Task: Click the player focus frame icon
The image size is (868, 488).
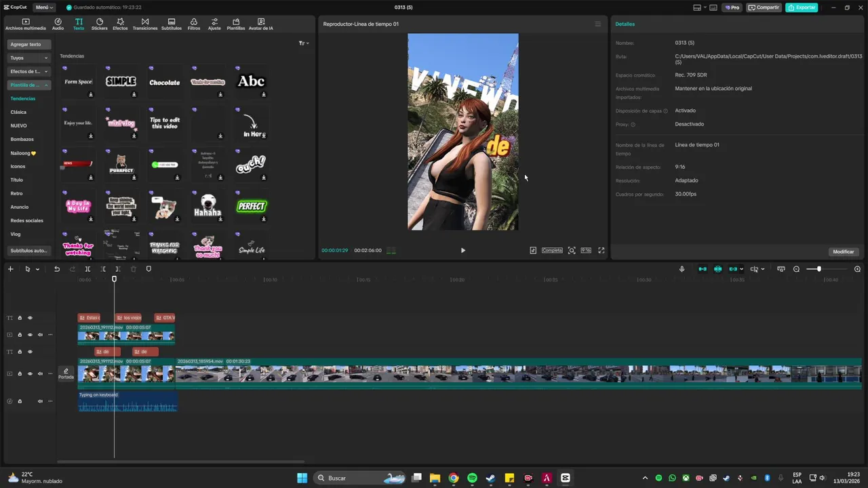Action: 572,250
